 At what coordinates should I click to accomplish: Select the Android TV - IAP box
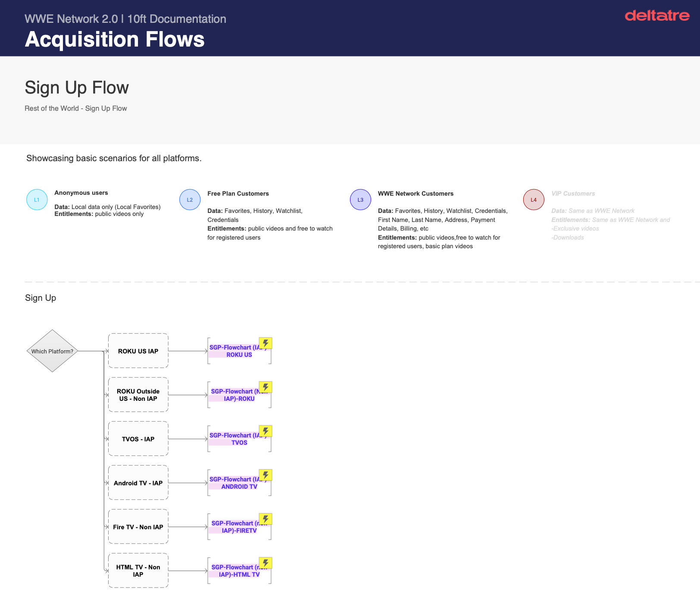(138, 483)
